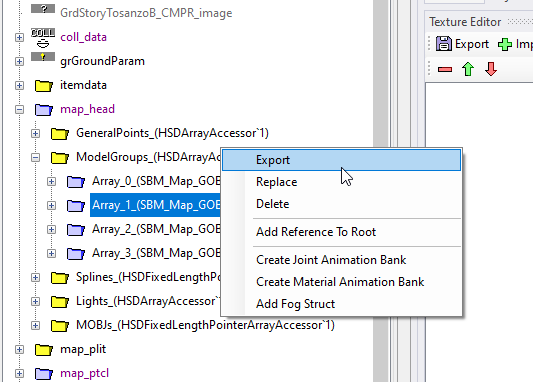Select the Array_3_(SBM_Map_GOB label
533x382 pixels.
pyautogui.click(x=156, y=253)
